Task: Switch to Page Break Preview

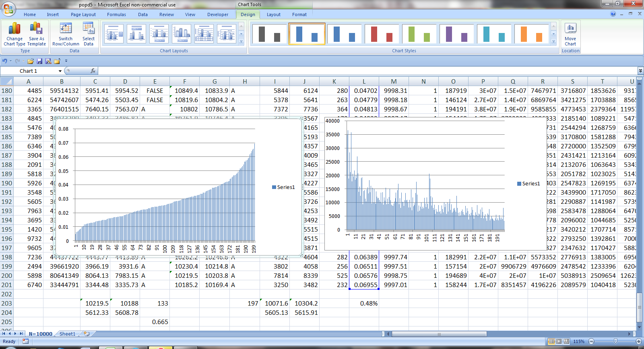Action: click(566, 341)
